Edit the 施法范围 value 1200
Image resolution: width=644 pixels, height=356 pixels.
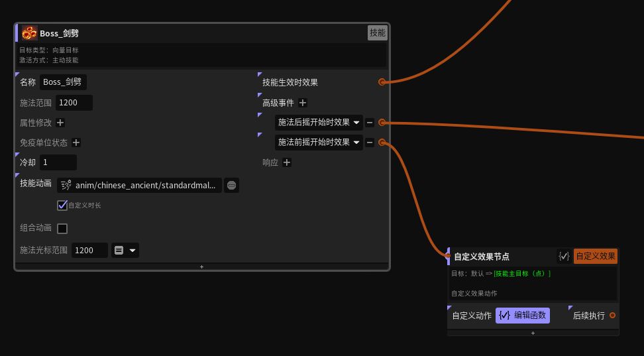pyautogui.click(x=74, y=102)
